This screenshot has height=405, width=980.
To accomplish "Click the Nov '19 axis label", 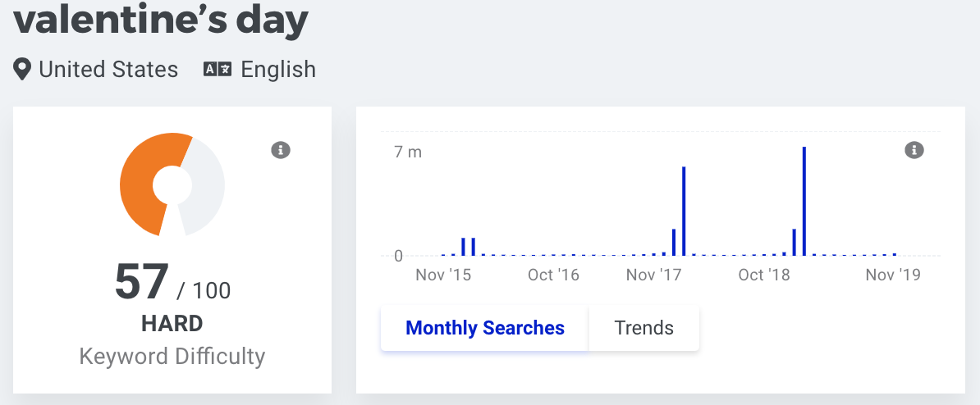I will [x=893, y=275].
